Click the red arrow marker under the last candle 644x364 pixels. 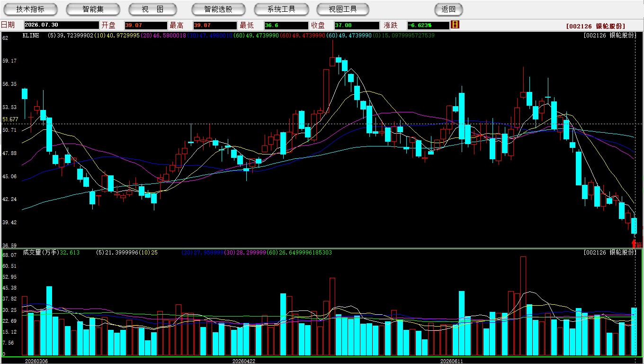click(635, 244)
